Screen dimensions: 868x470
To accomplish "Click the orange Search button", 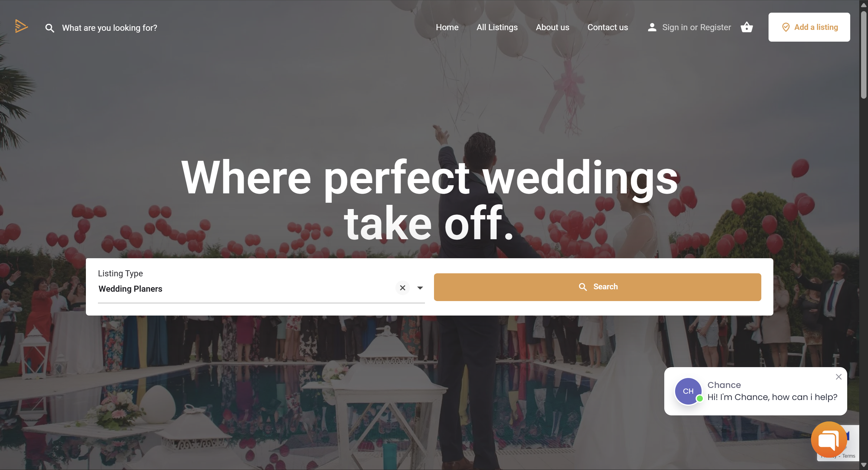I will 597,287.
